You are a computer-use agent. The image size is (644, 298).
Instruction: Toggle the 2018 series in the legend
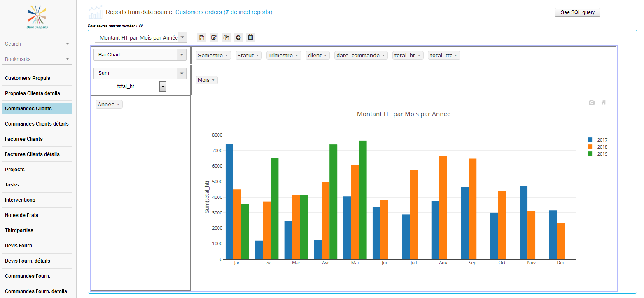point(602,147)
